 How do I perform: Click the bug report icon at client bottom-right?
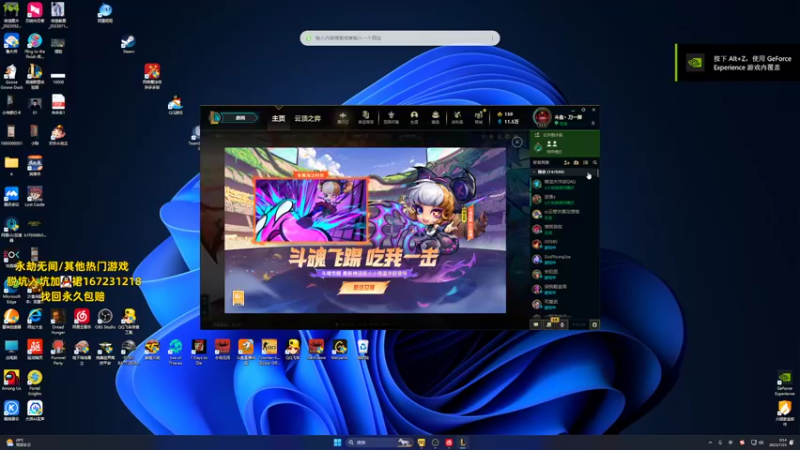594,324
